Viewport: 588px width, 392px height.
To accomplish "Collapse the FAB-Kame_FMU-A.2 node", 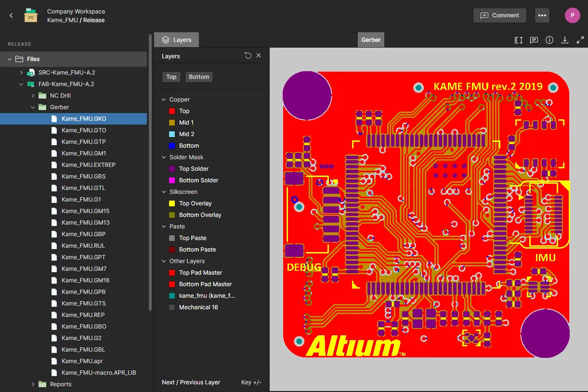I will point(21,84).
